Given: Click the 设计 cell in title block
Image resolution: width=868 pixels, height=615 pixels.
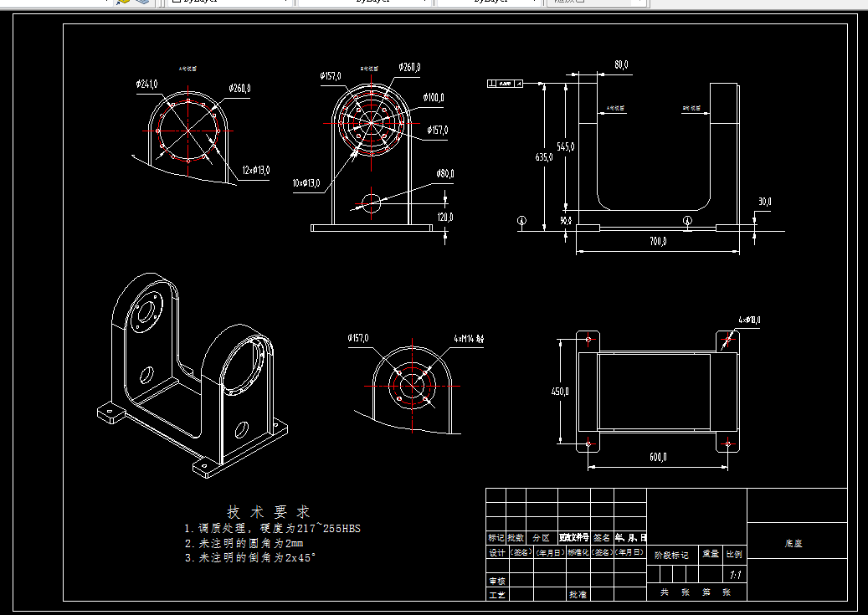Looking at the screenshot, I should [496, 552].
